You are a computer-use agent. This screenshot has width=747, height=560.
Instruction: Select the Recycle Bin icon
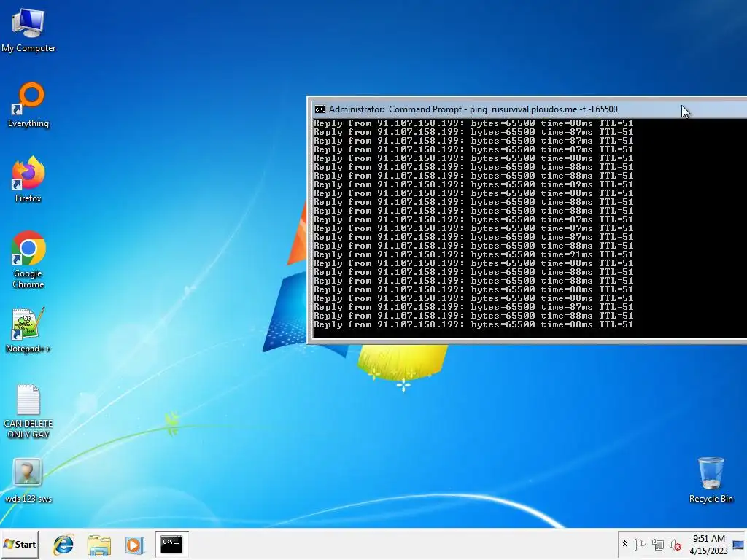(711, 480)
